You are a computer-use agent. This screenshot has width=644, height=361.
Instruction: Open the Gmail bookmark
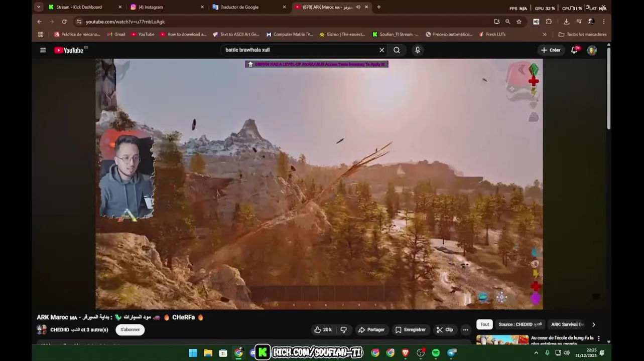tap(116, 35)
